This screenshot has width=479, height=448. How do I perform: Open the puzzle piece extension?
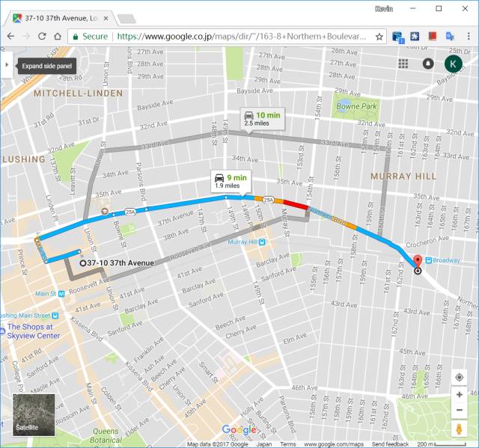pyautogui.click(x=415, y=37)
